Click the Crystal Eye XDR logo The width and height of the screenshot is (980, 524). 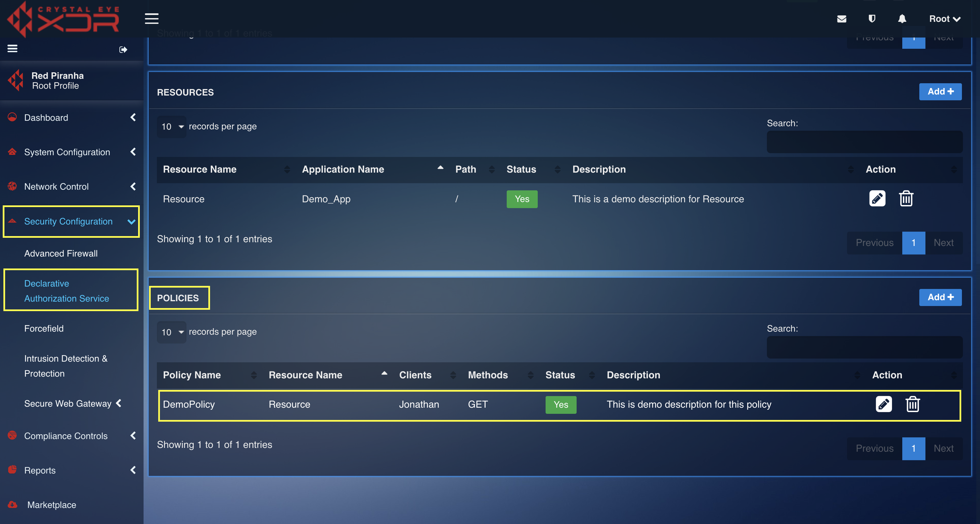point(63,19)
